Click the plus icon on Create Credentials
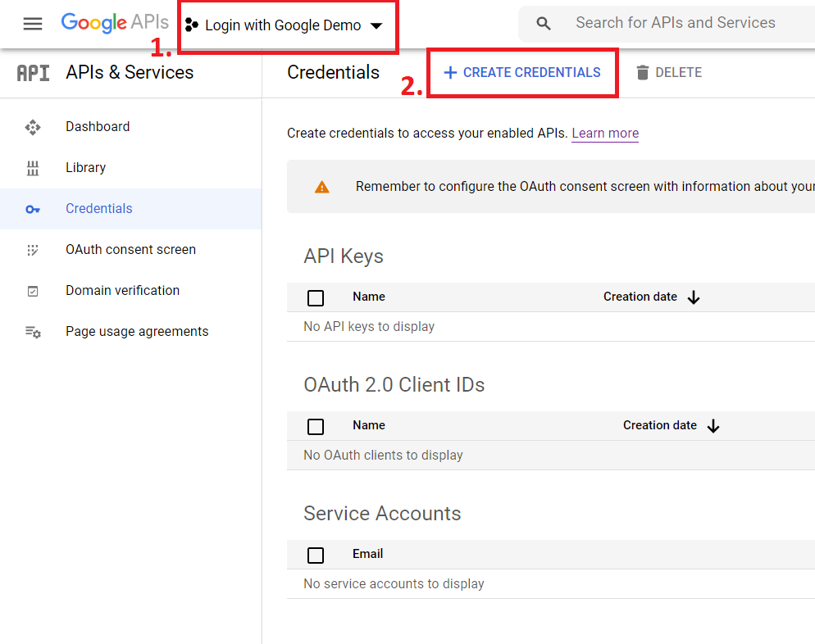 [x=451, y=73]
